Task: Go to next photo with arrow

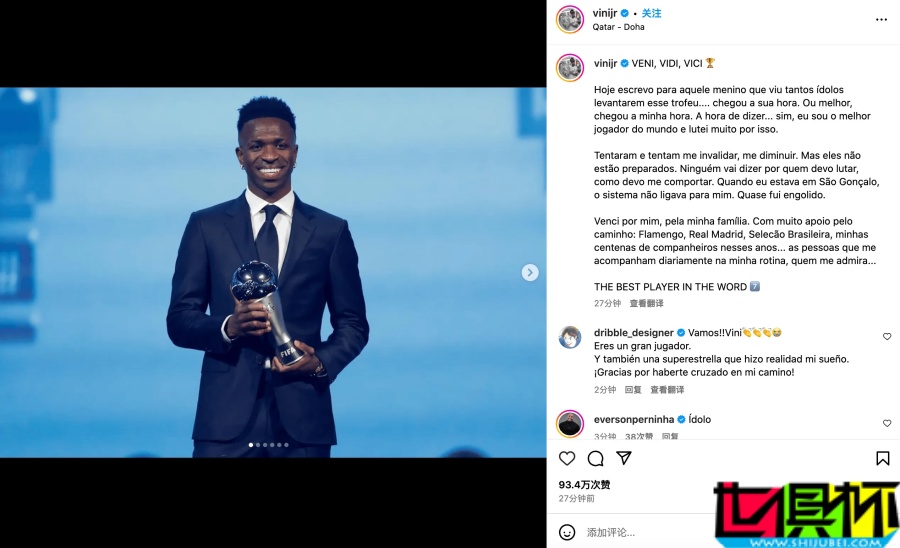Action: tap(530, 272)
